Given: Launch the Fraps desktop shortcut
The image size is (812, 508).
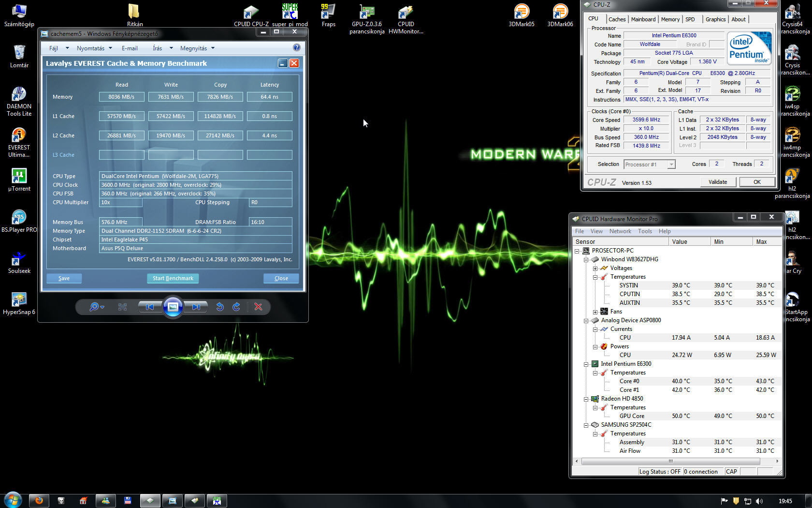Looking at the screenshot, I should click(x=328, y=15).
